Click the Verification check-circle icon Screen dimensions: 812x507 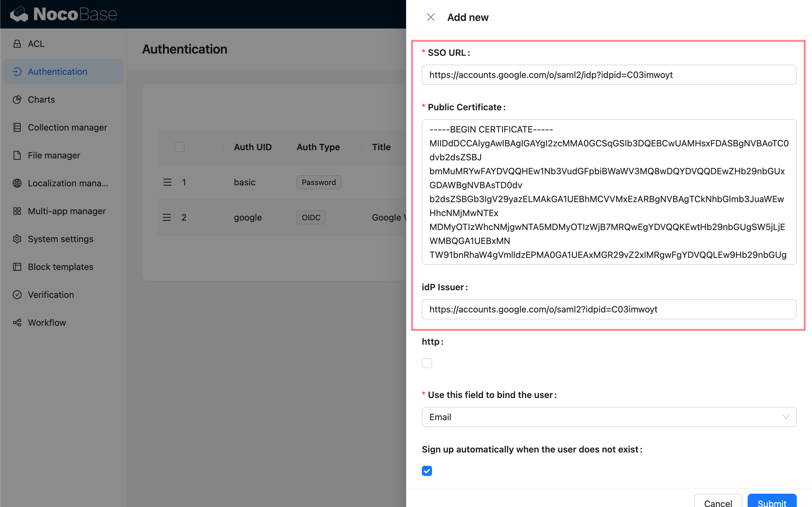(x=17, y=295)
